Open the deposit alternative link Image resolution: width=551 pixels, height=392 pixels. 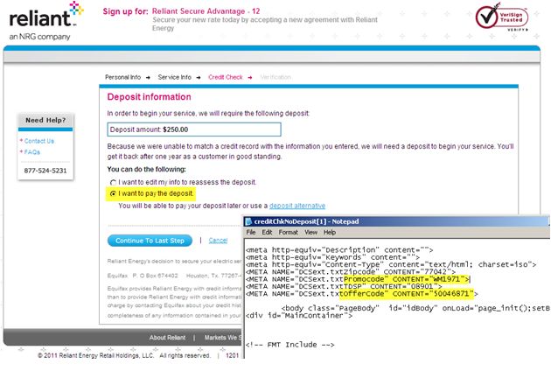[297, 206]
